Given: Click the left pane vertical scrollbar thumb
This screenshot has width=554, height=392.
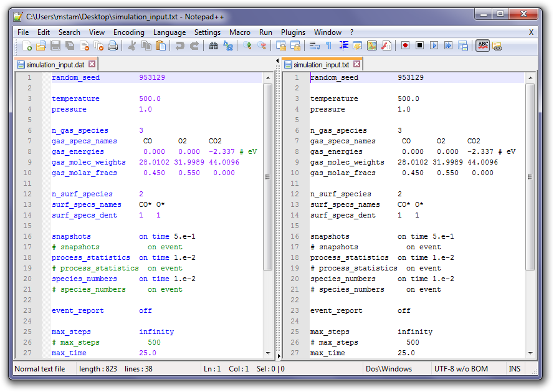Looking at the screenshot, I should click(x=267, y=177).
